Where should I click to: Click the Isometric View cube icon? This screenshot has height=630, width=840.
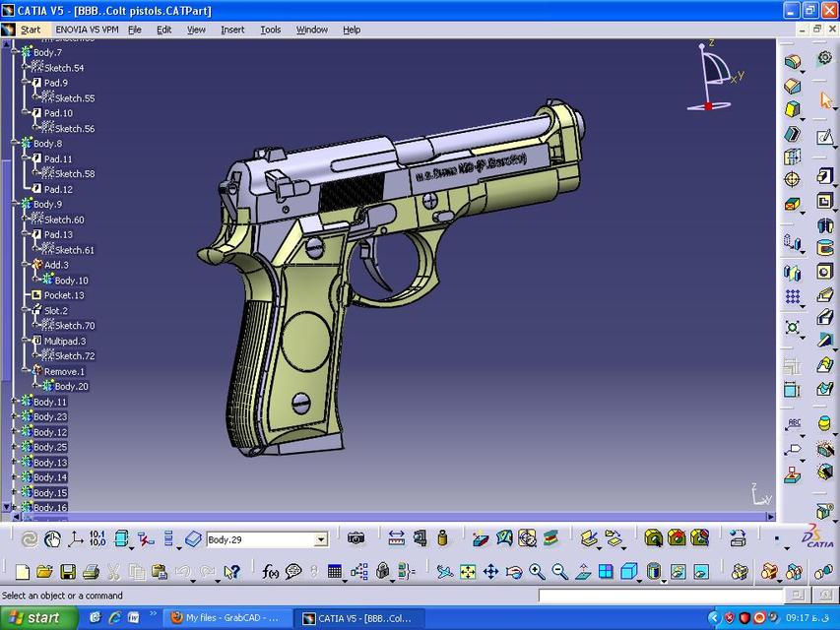pos(628,569)
